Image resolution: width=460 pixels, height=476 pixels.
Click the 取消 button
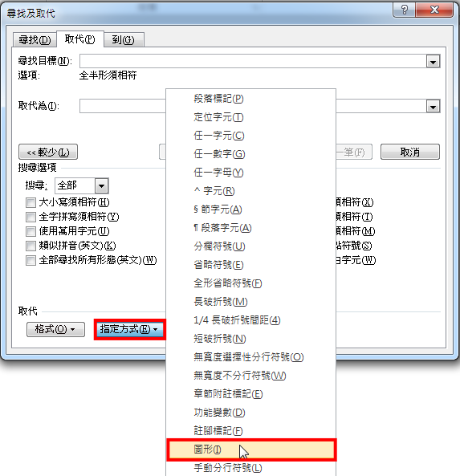410,152
